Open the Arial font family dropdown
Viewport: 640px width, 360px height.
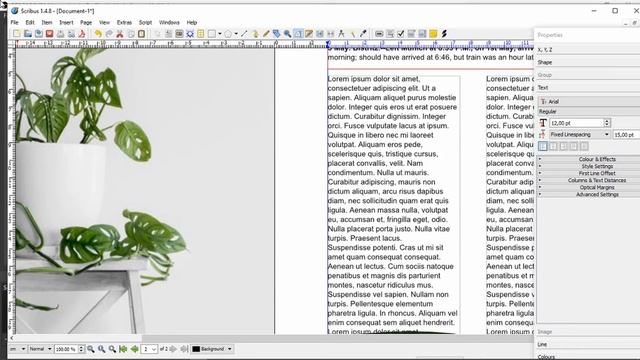tap(589, 101)
